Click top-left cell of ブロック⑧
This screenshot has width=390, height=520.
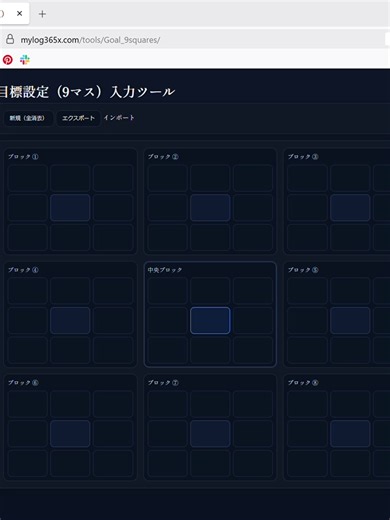(307, 404)
